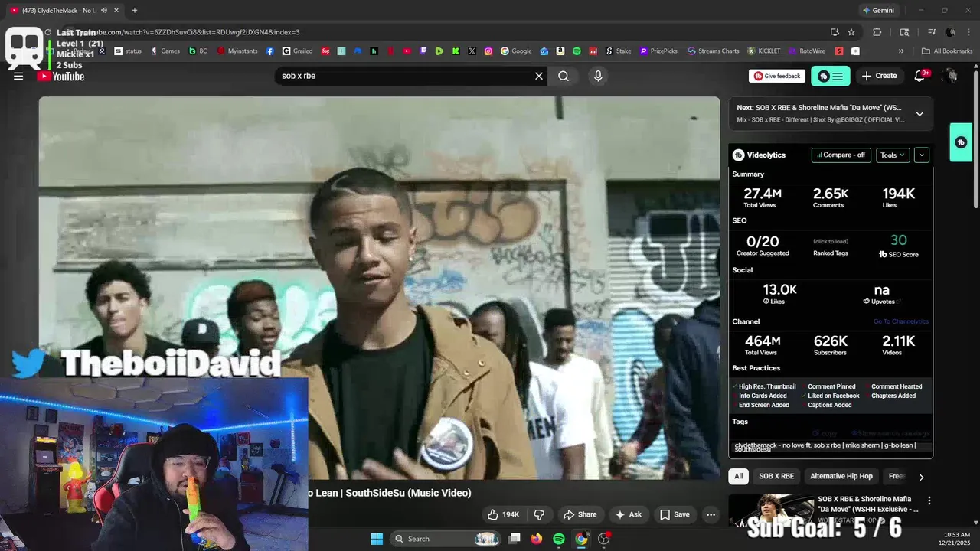Go to the YouTube home logo
Screen dimensions: 980x551
60,76
